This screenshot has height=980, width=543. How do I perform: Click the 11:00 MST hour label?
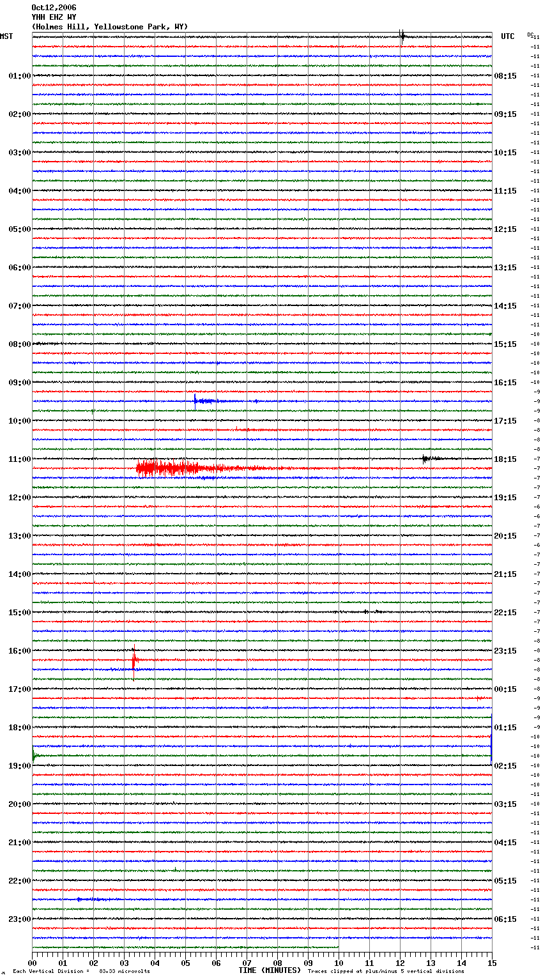[19, 459]
